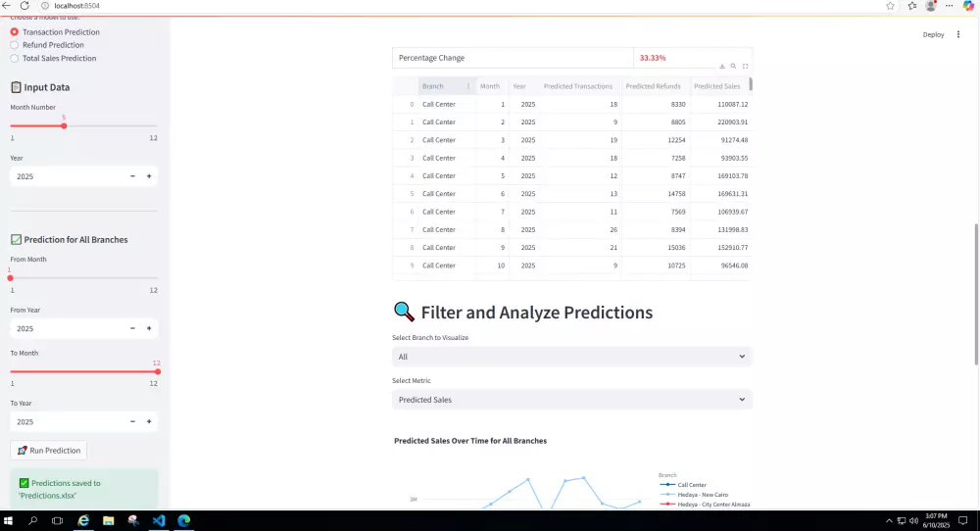980x531 pixels.
Task: Open the volume tray icon
Action: tap(913, 520)
